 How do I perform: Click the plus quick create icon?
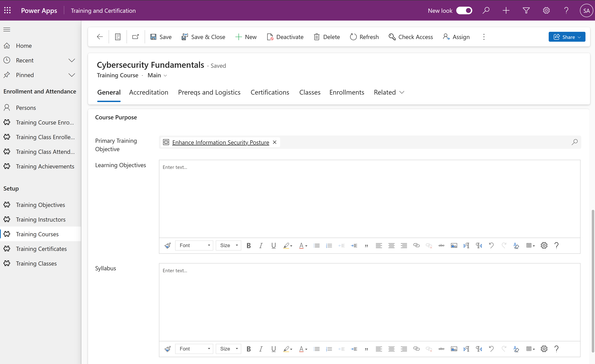[x=506, y=10]
